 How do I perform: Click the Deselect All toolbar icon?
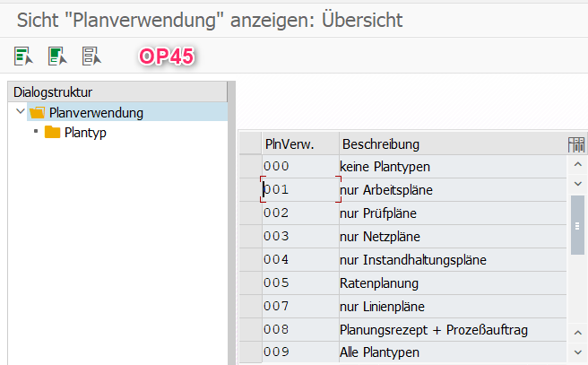click(91, 56)
